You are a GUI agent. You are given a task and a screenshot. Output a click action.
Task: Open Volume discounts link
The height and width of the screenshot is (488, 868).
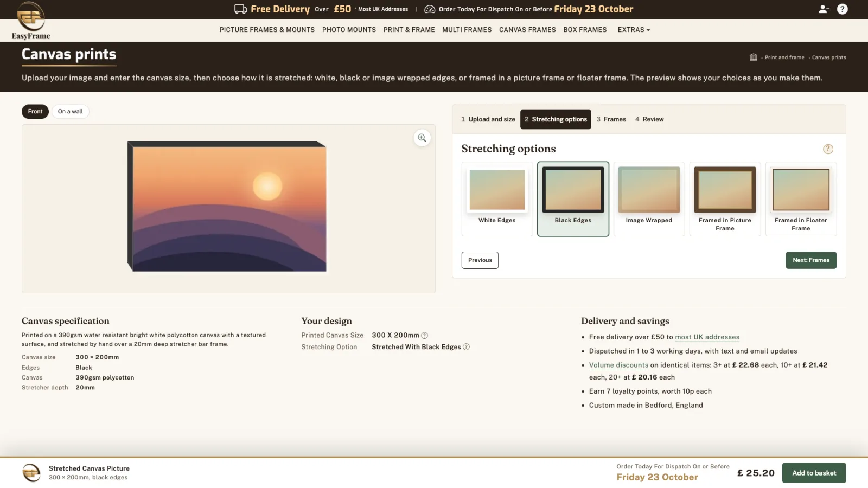[618, 365]
